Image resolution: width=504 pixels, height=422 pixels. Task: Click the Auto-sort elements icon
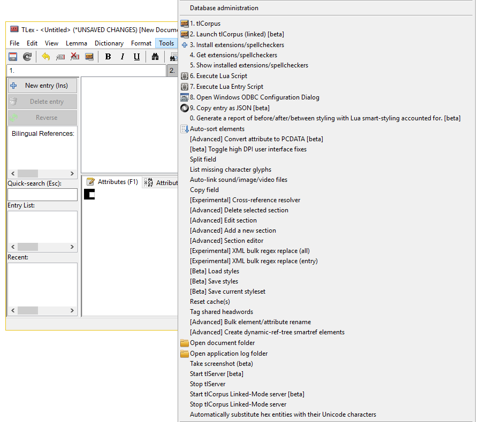185,129
